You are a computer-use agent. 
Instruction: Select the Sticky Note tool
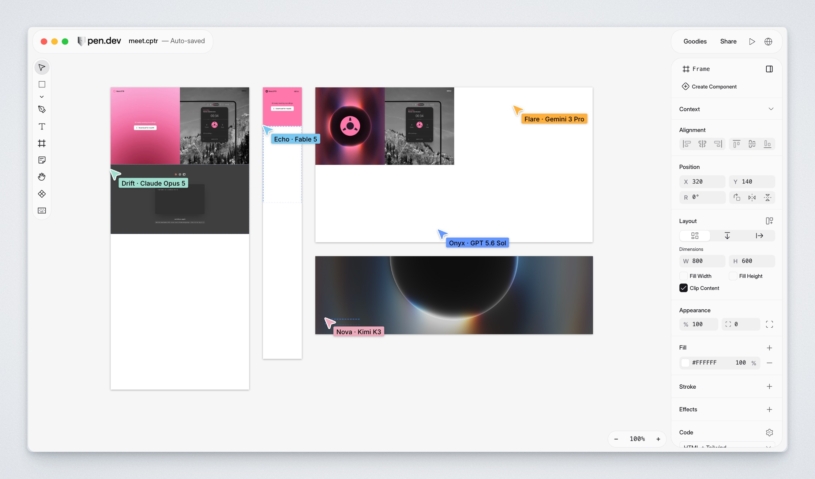(x=42, y=160)
